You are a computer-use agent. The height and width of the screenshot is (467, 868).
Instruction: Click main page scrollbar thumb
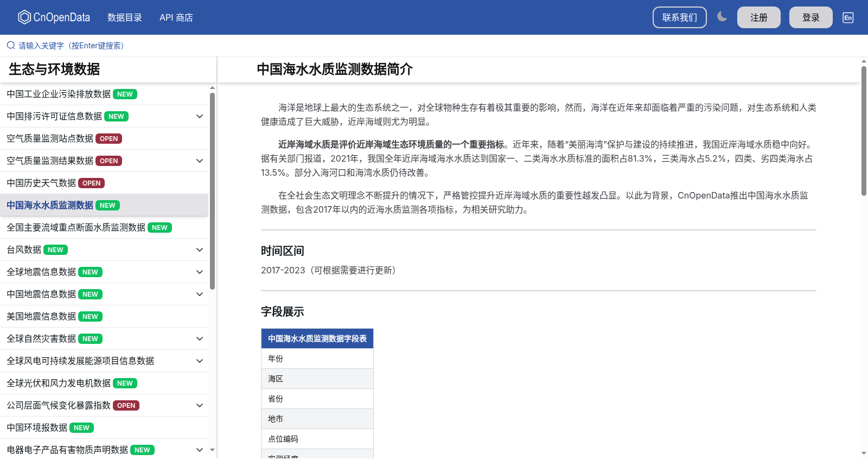864,131
